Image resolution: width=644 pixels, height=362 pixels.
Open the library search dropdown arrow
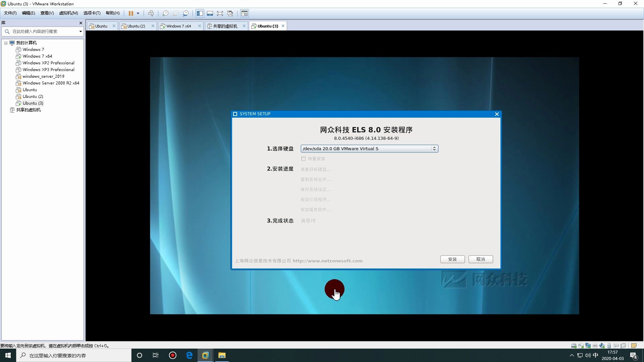pyautogui.click(x=80, y=32)
